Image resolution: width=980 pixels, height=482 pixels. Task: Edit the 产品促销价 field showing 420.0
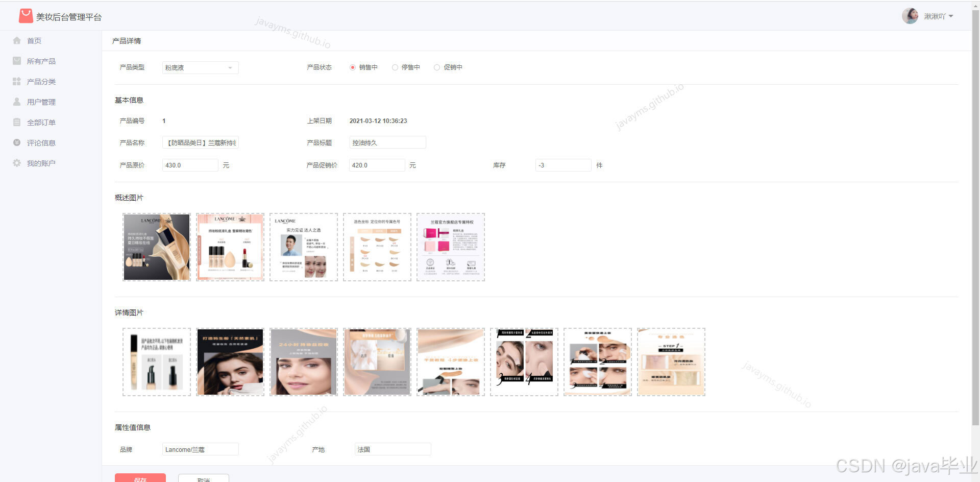coord(377,165)
